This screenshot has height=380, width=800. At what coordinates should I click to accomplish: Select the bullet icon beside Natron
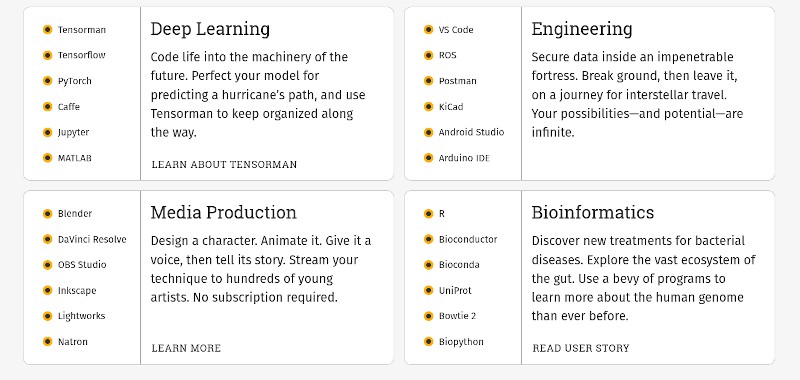[47, 341]
